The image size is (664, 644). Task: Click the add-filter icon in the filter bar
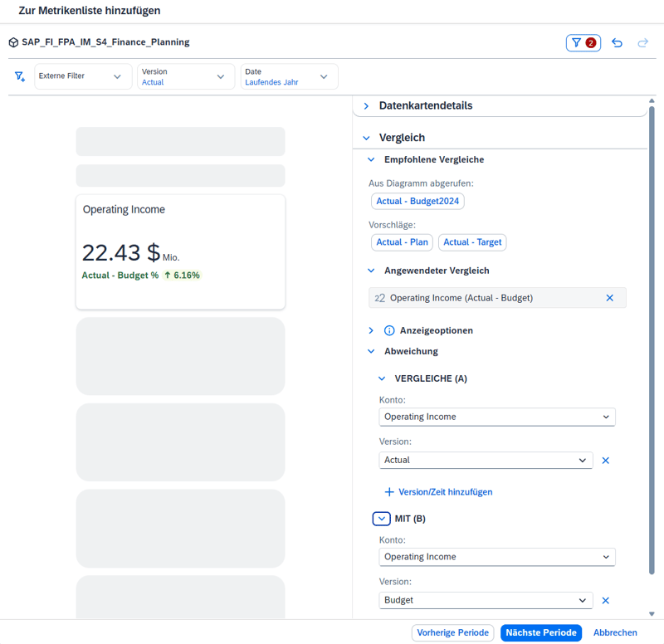point(19,76)
